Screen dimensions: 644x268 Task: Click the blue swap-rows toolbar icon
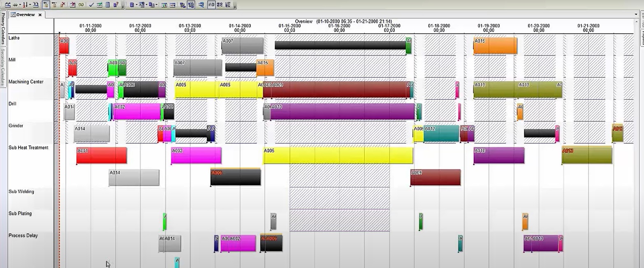pyautogui.click(x=183, y=5)
